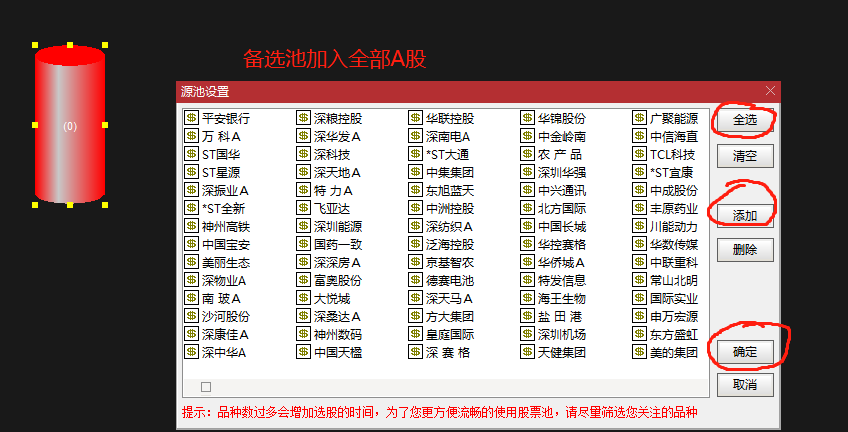Select the $ icon for 华联控股

(x=415, y=118)
